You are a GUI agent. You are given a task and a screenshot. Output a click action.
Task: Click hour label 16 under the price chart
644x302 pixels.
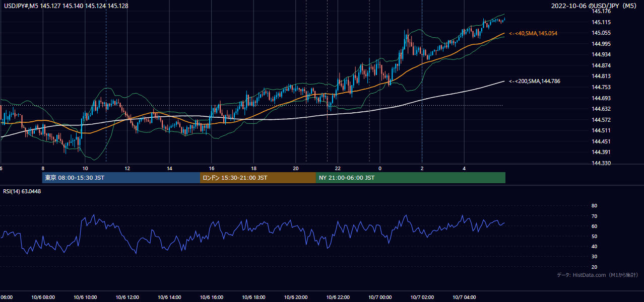212,168
